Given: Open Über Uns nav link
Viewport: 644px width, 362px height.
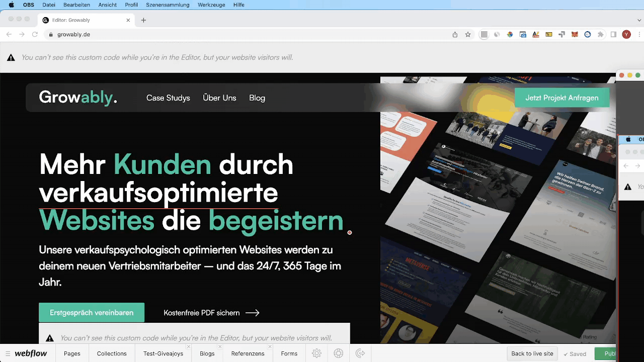Looking at the screenshot, I should point(219,98).
